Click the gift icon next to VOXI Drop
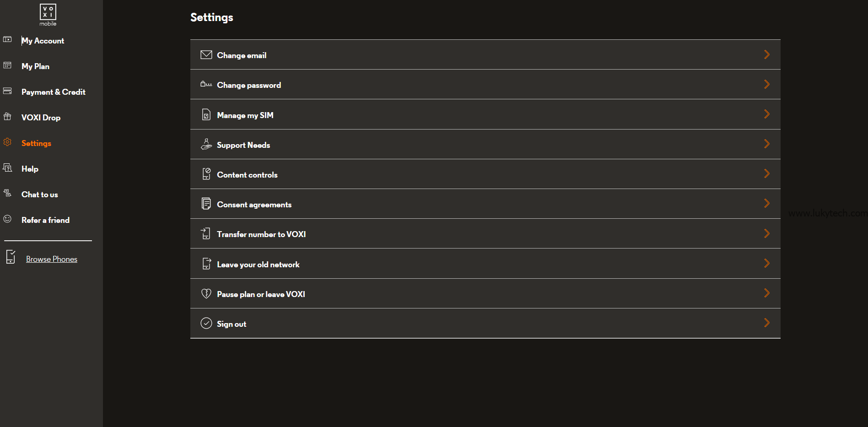 click(x=7, y=117)
